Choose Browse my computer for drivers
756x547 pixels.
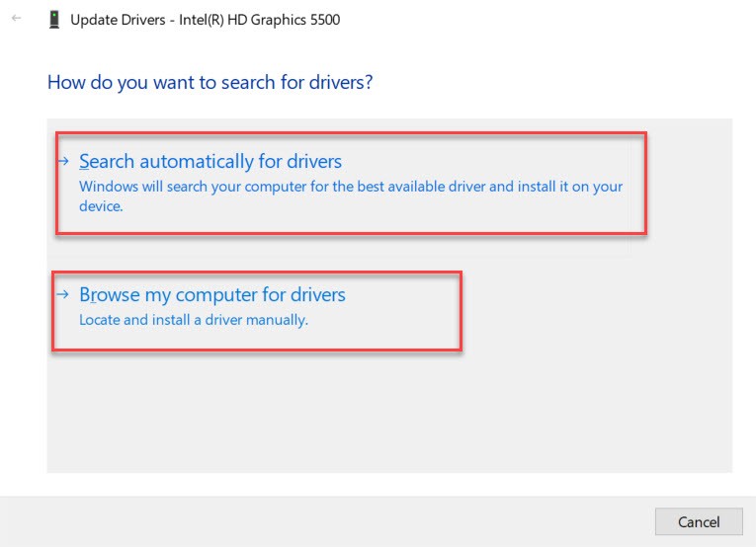point(212,294)
